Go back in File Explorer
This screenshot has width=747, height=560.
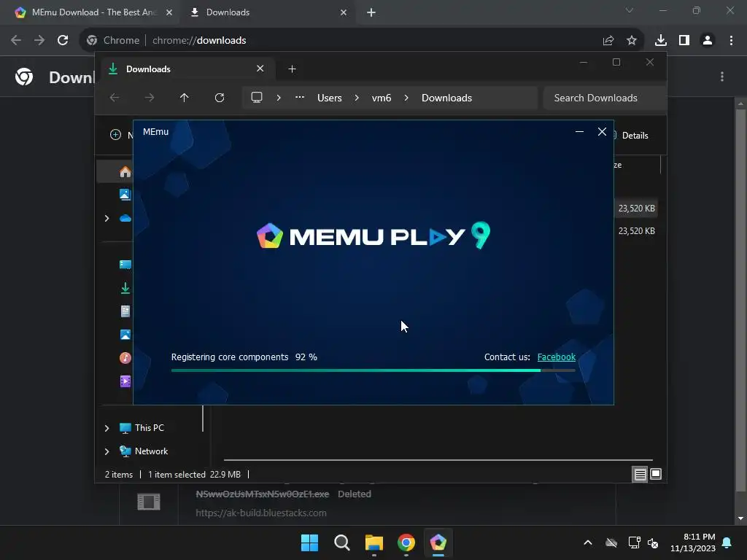115,98
